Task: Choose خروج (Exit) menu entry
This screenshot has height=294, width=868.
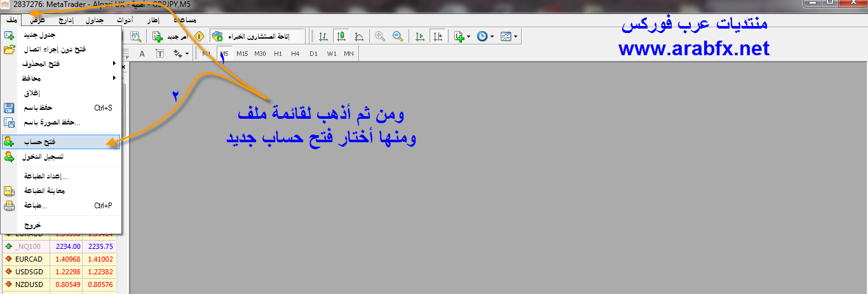Action: coord(60,225)
